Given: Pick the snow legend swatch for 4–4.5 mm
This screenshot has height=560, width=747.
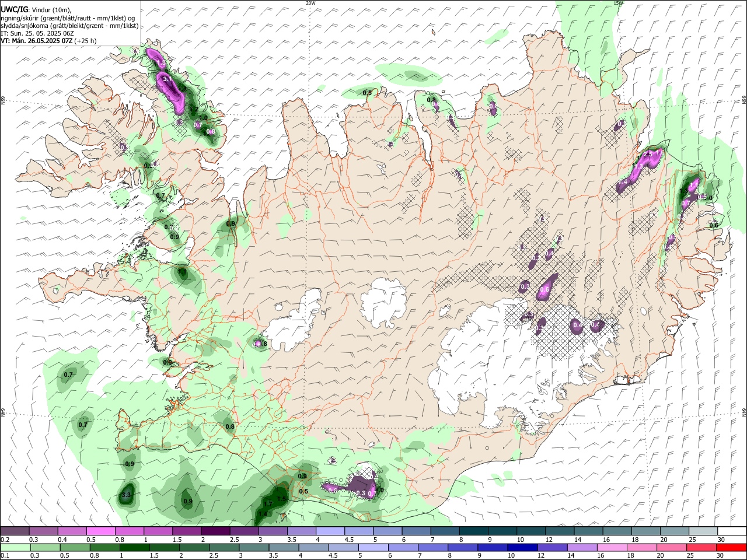Looking at the screenshot, I should pos(330,531).
